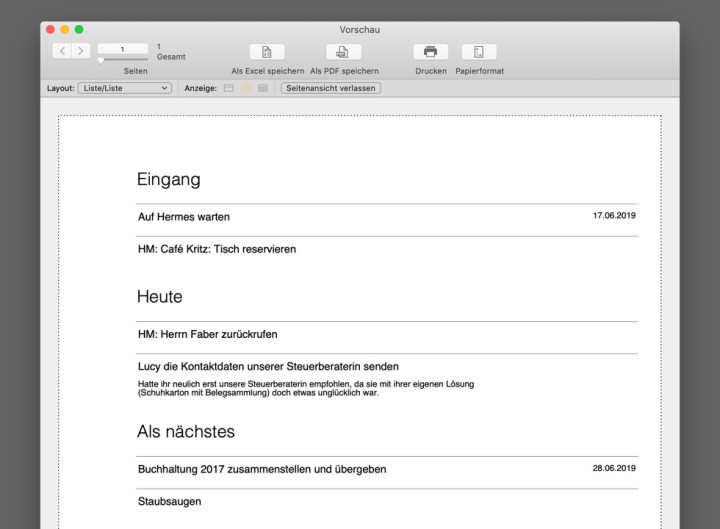Click 'Buchhaltung 2017 zusammenstellen und übergeben'
This screenshot has width=720, height=529.
(261, 469)
